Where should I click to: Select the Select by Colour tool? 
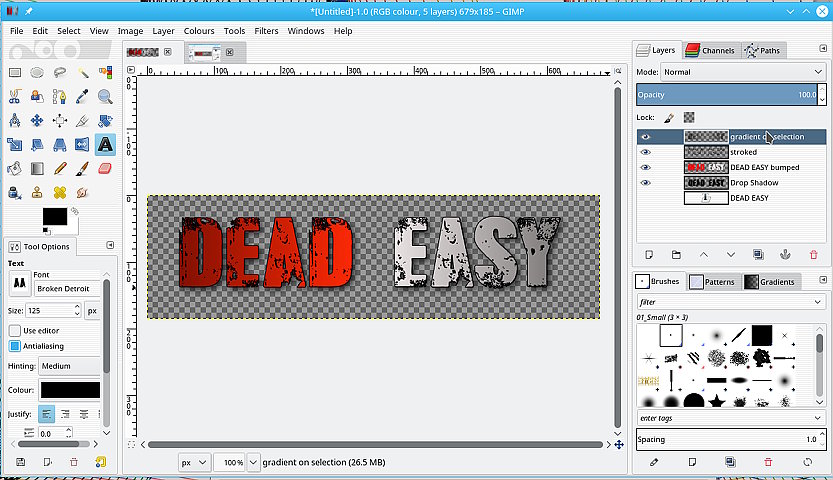[105, 73]
